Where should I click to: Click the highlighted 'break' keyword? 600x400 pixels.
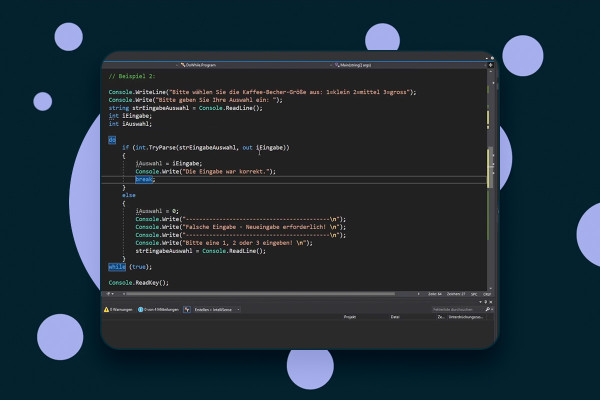[x=143, y=180]
